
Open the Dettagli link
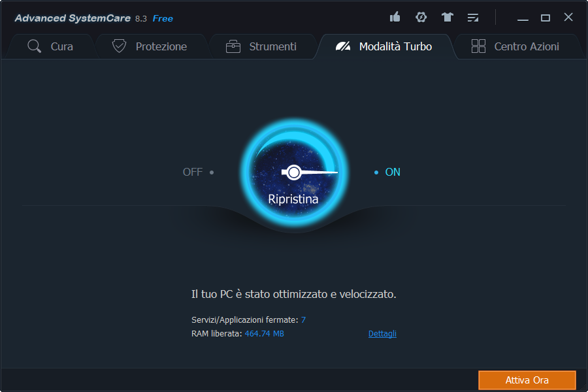(x=382, y=333)
